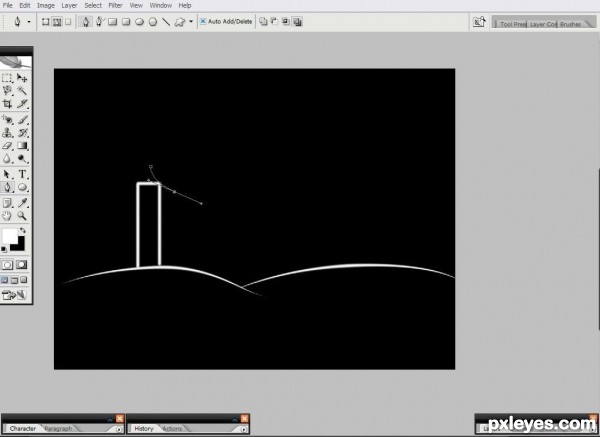Select the Crop tool
Image resolution: width=600 pixels, height=437 pixels.
coord(7,103)
